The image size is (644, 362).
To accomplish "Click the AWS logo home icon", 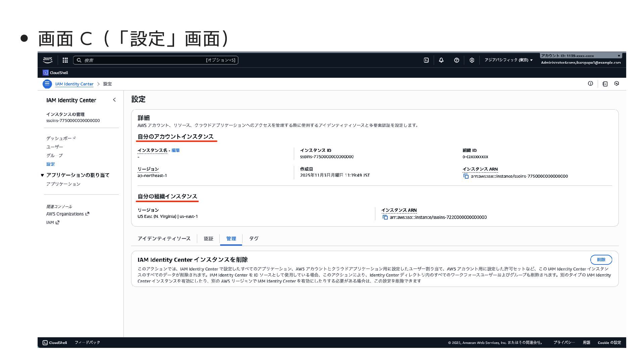I will click(48, 60).
